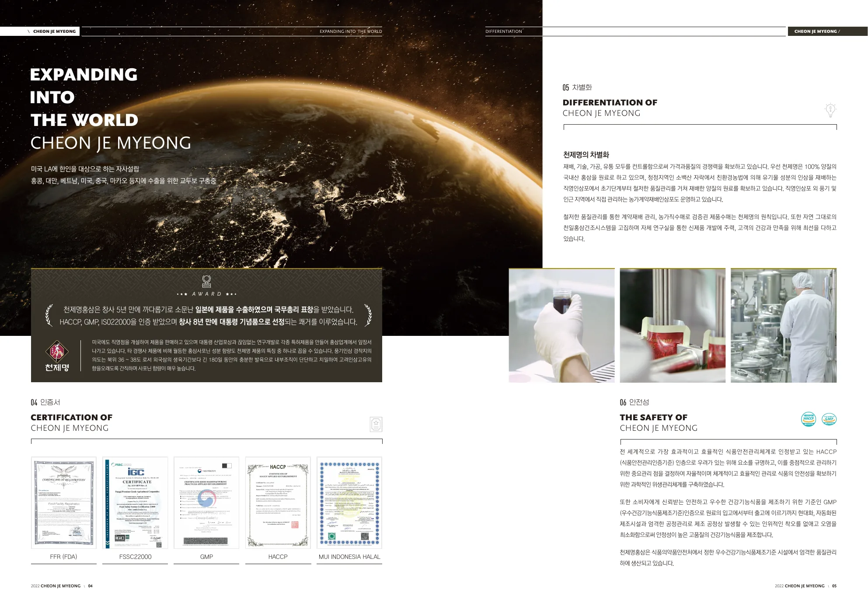Viewport: 868px width, 614px height.
Task: Select the photo of gloved hand holding vial
Action: pos(561,325)
